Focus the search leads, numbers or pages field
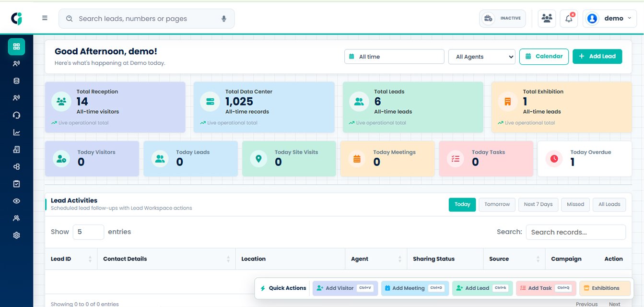Viewport: 644px width, 307px height. click(147, 19)
